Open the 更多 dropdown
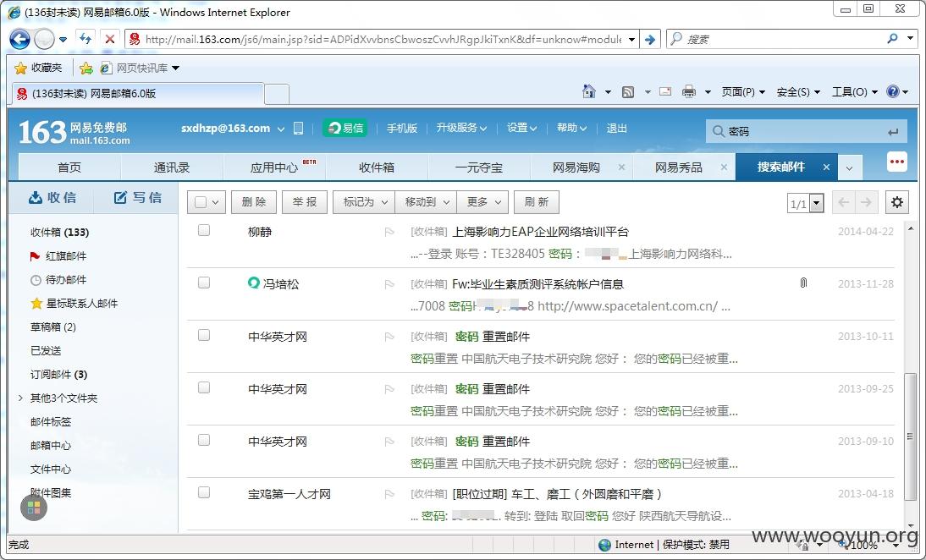The image size is (926, 560). pos(482,202)
